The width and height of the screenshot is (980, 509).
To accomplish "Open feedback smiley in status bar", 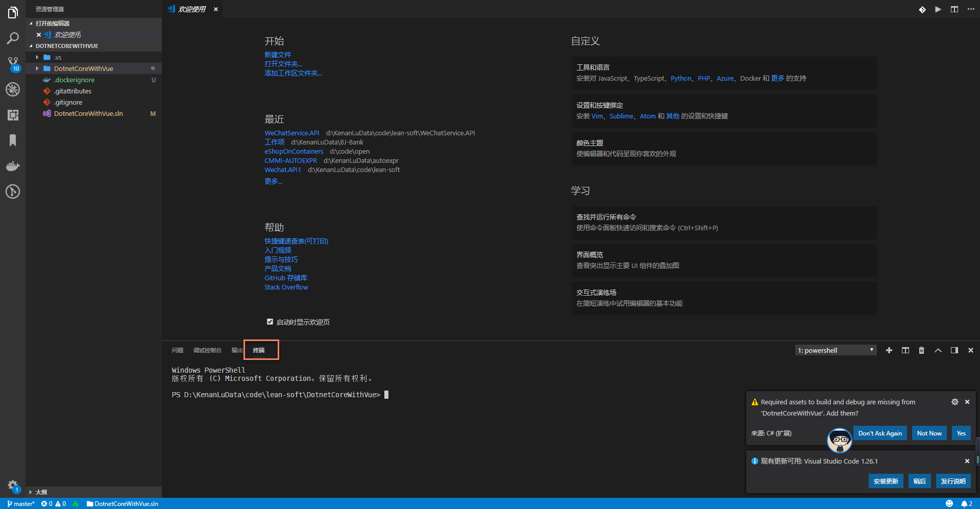I will tap(949, 504).
